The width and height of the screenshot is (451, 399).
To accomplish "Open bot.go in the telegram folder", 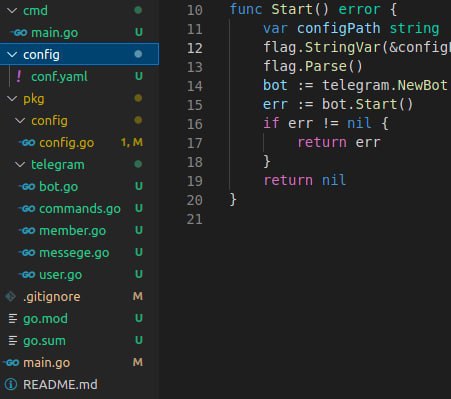I will coord(59,187).
